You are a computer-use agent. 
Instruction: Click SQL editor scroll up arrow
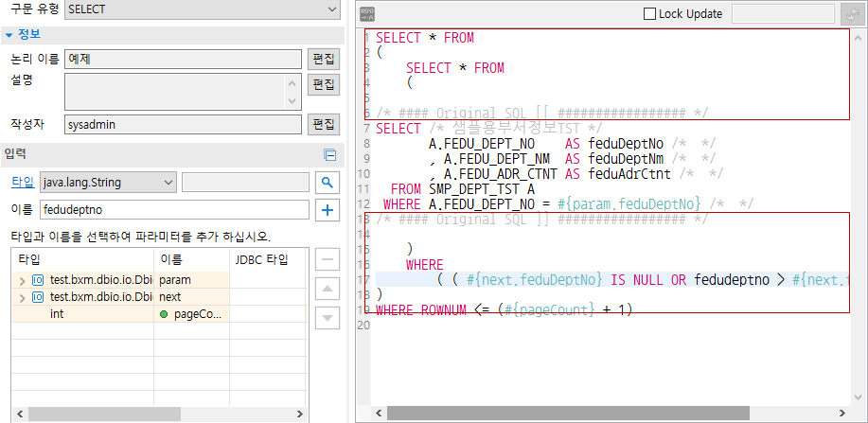858,38
